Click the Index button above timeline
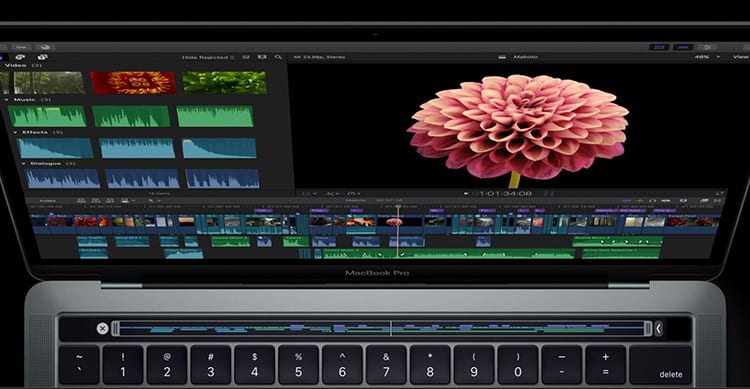 pyautogui.click(x=47, y=200)
